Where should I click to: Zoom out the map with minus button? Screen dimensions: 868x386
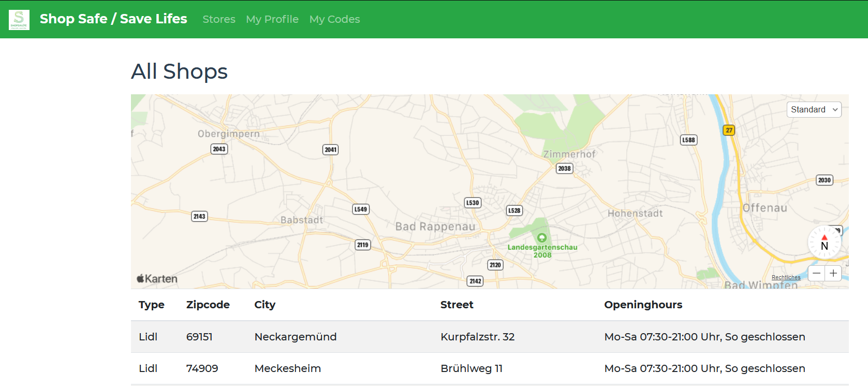pyautogui.click(x=816, y=273)
